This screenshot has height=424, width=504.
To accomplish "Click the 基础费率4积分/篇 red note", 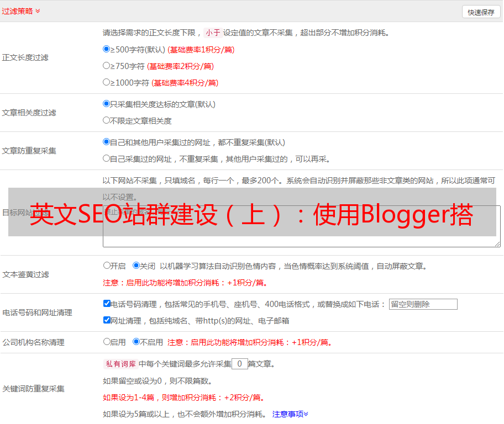I will coord(185,83).
